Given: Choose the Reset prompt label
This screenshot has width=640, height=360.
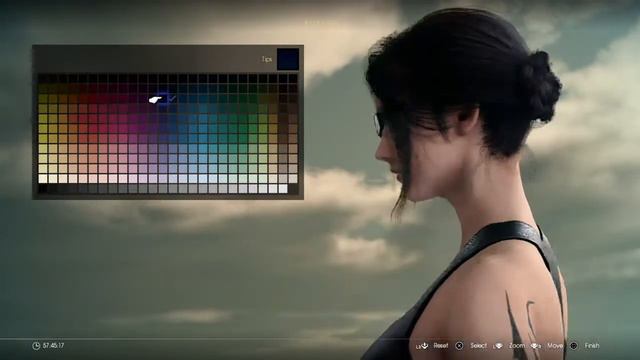Looking at the screenshot, I should pos(441,346).
